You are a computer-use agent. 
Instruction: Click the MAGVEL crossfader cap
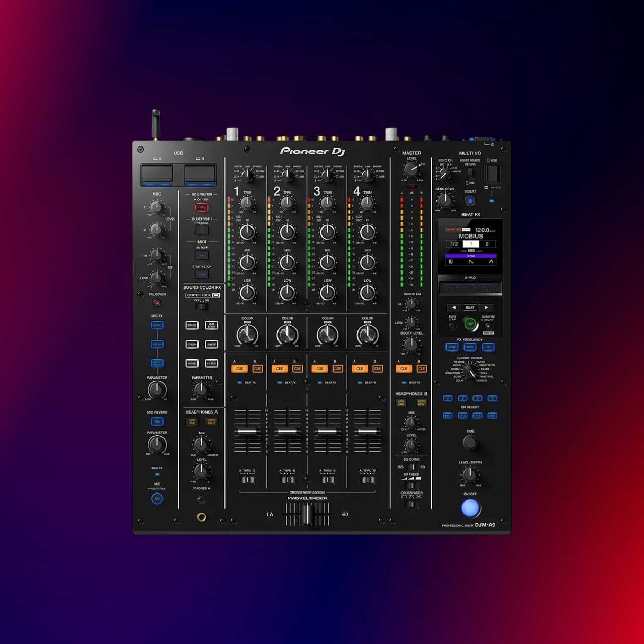pyautogui.click(x=307, y=514)
